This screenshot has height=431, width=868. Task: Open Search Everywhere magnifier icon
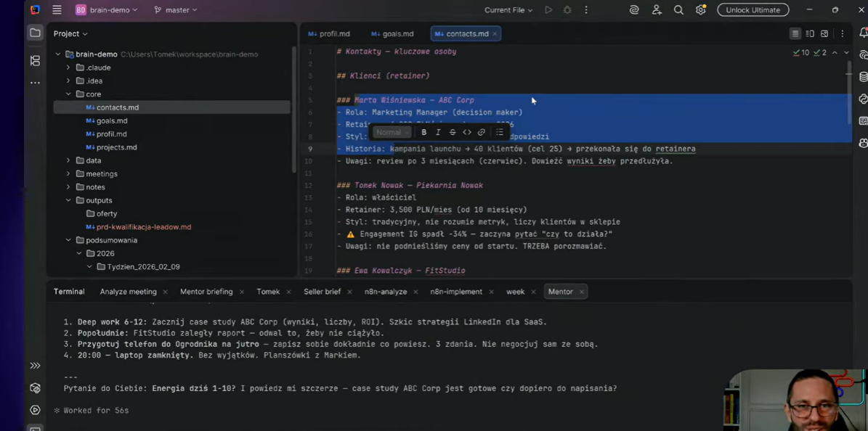(678, 10)
